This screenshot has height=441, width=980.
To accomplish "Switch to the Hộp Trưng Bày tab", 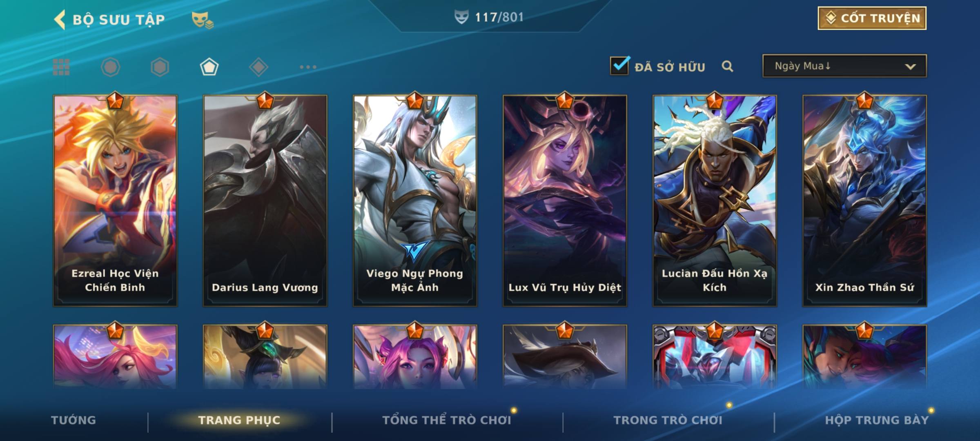I will [x=877, y=420].
